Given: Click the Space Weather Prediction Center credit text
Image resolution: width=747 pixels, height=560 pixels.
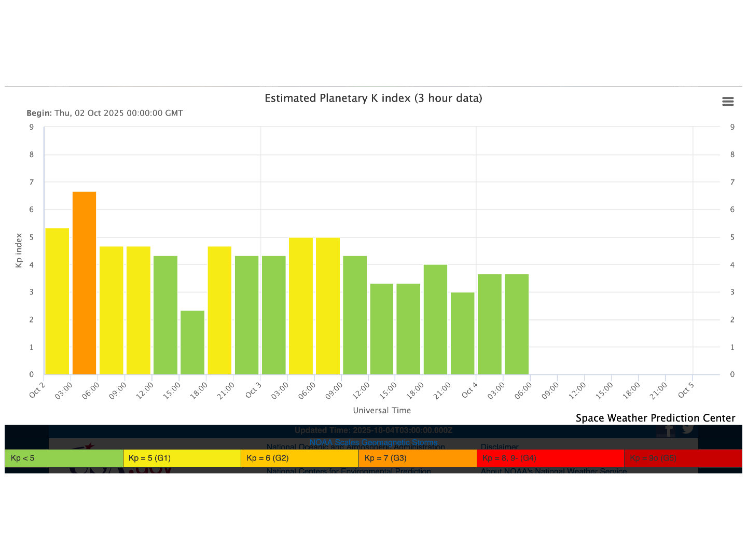Looking at the screenshot, I should (655, 418).
